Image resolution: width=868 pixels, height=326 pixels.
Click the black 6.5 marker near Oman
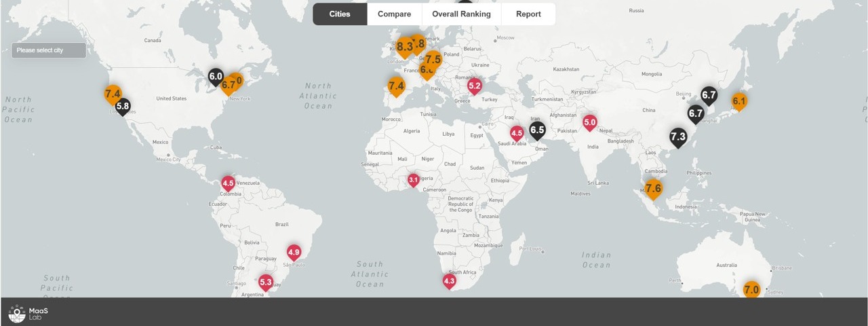click(x=537, y=129)
